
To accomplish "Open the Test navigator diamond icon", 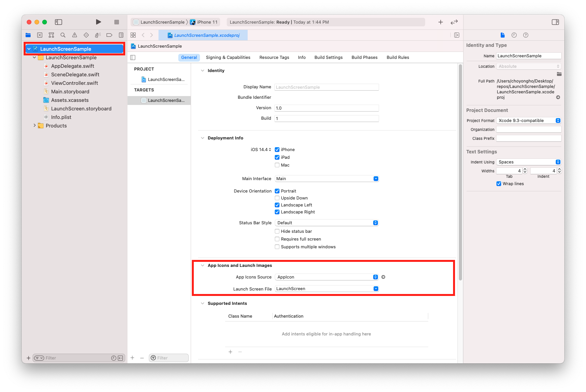I will coord(86,35).
